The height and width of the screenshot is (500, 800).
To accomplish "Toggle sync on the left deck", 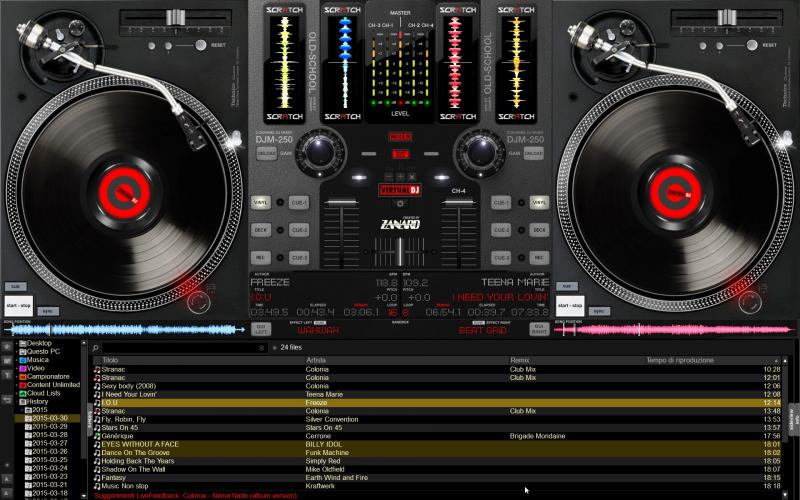I will coord(48,311).
